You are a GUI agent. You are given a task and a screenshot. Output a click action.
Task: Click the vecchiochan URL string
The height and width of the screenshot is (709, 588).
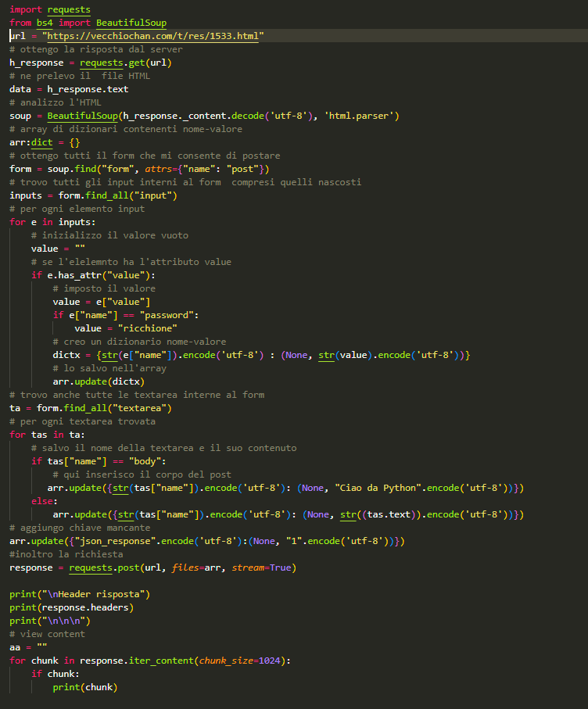153,36
